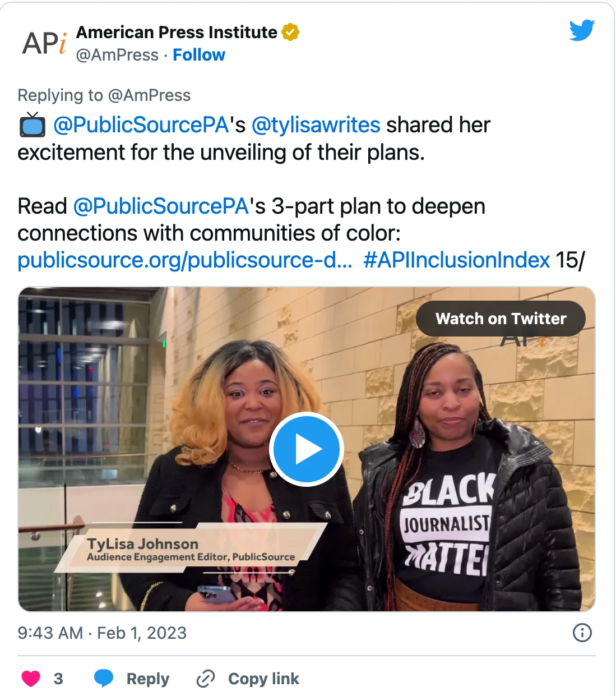Click the gold verified badge icon
Viewport: 616px width, 696px height.
click(290, 33)
